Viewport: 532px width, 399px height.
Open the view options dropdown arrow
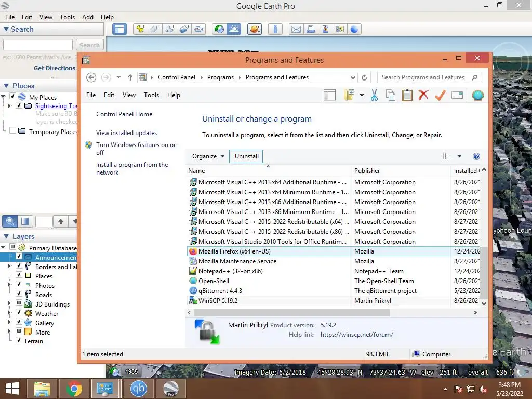(459, 156)
